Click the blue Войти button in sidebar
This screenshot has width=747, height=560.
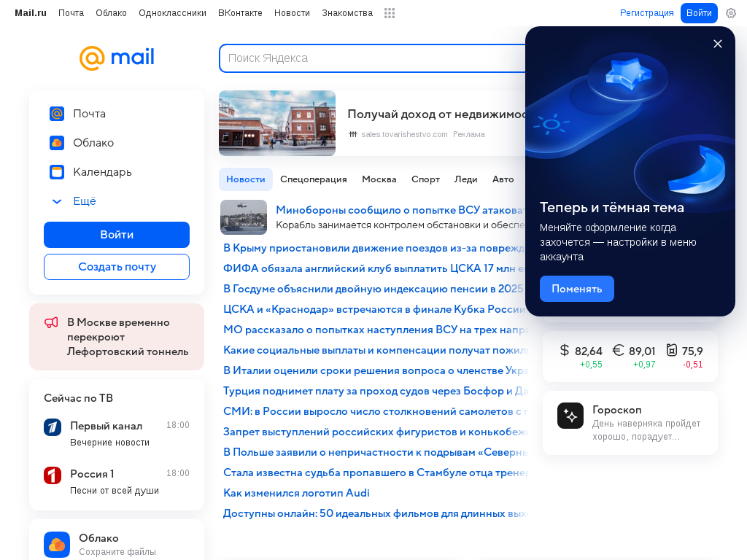[117, 235]
